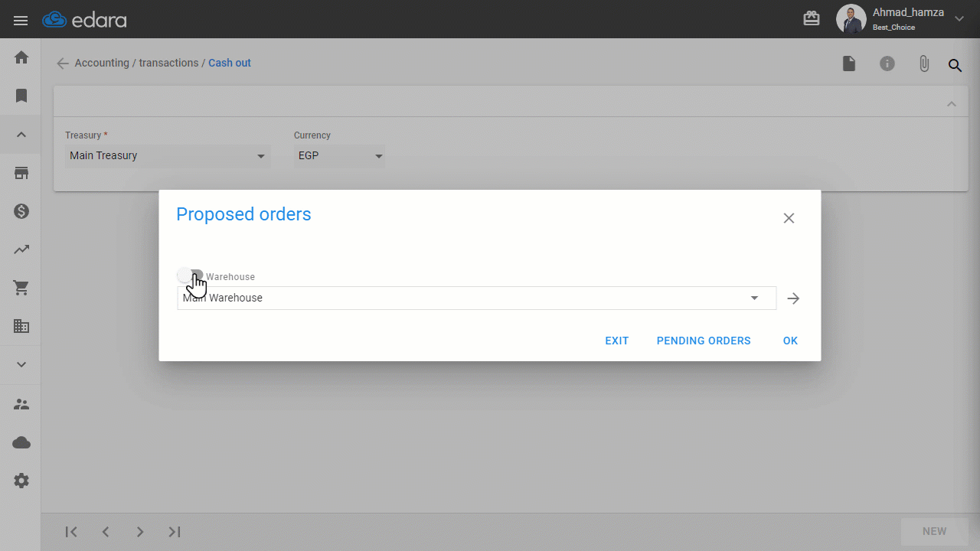Viewport: 980px width, 551px height.
Task: Click the user avatar picture
Action: (x=851, y=19)
